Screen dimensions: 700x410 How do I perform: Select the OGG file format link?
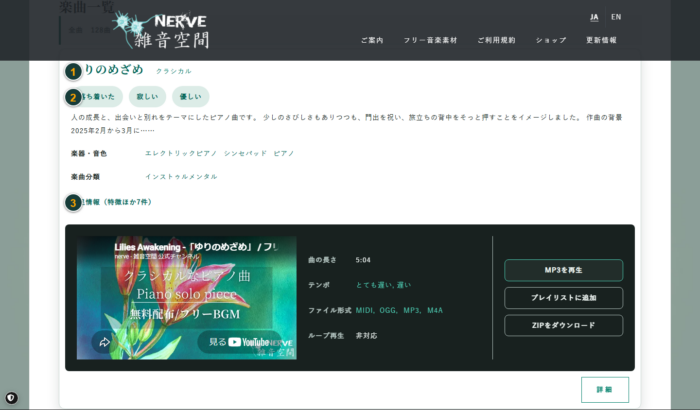pos(388,310)
